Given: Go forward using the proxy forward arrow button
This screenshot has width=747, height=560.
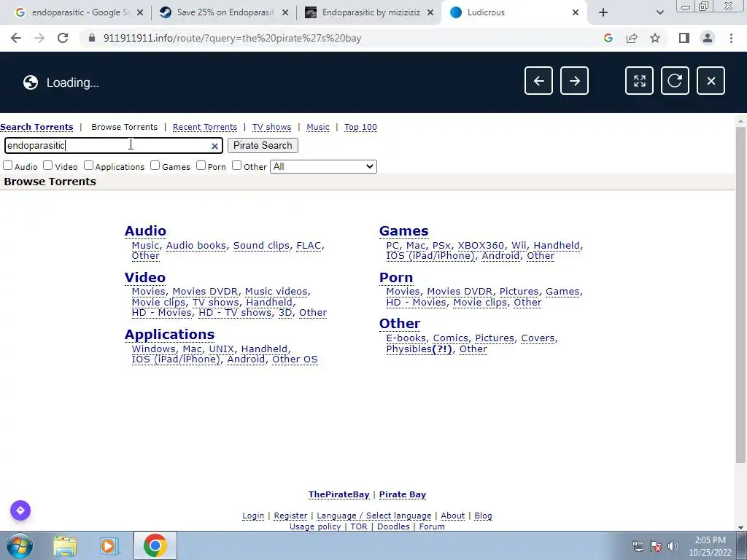Looking at the screenshot, I should pyautogui.click(x=574, y=80).
